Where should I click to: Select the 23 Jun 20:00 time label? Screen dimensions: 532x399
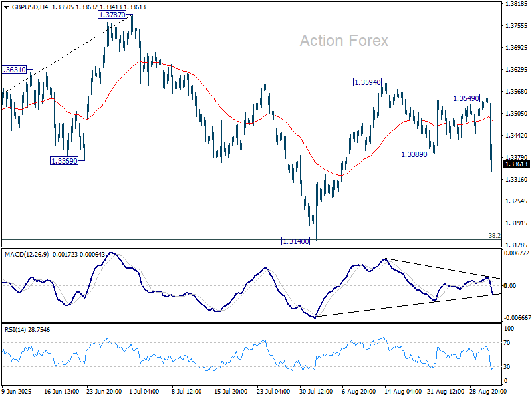click(104, 392)
